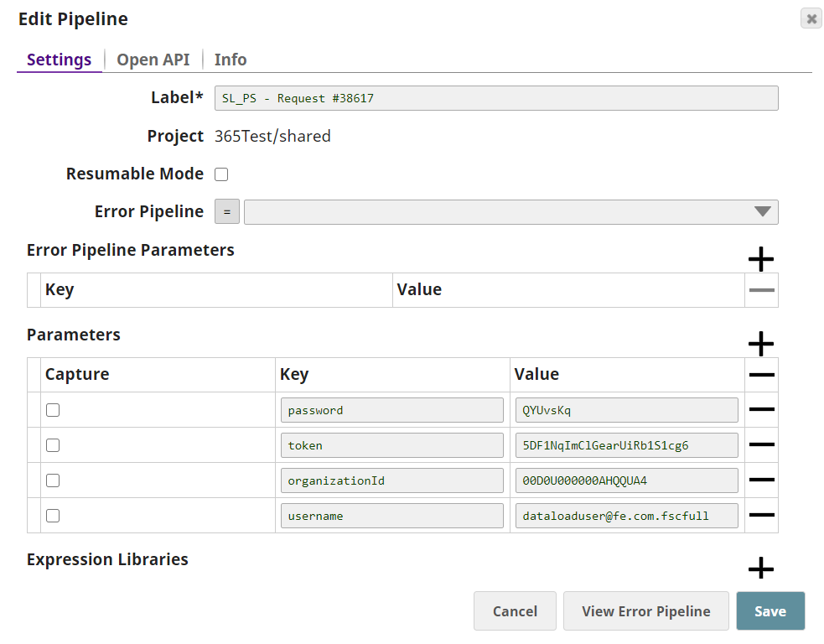This screenshot has height=644, width=824.
Task: Remove the username parameter row
Action: (761, 516)
